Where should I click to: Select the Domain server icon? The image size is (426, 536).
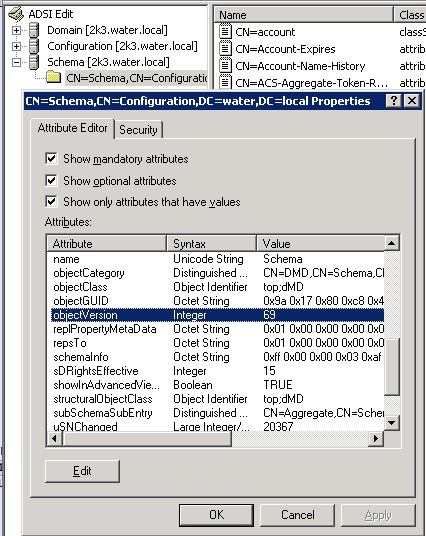[34, 30]
